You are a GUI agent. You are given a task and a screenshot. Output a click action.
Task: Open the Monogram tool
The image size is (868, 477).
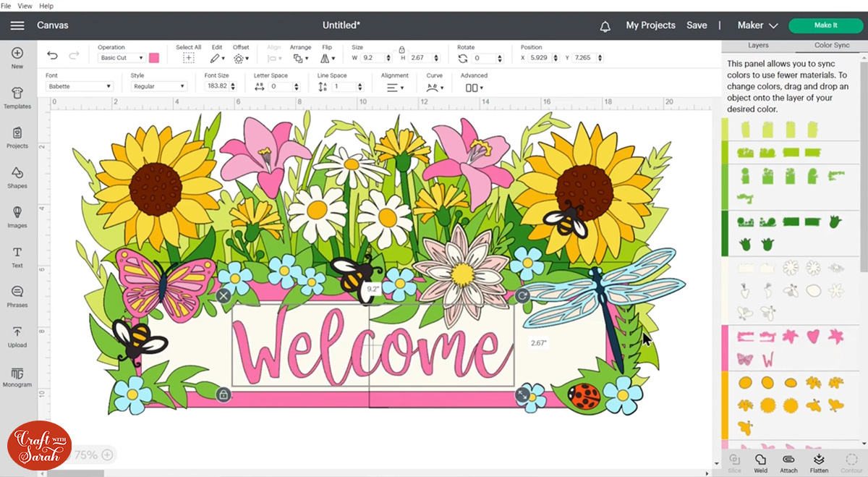[17, 376]
